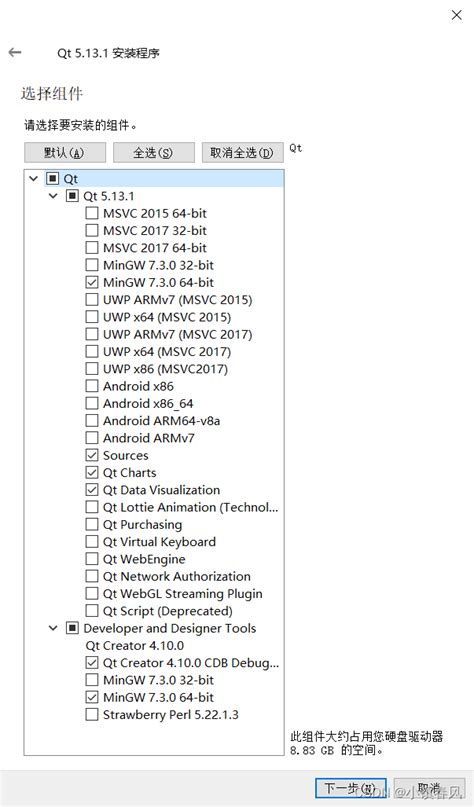Check MSVC 2017 32-bit

(x=92, y=231)
